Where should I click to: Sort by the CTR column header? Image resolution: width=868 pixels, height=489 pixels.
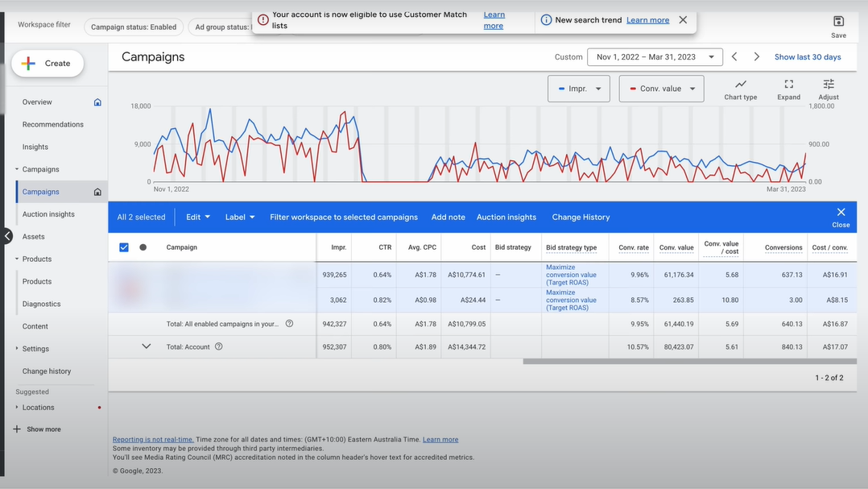[385, 247]
